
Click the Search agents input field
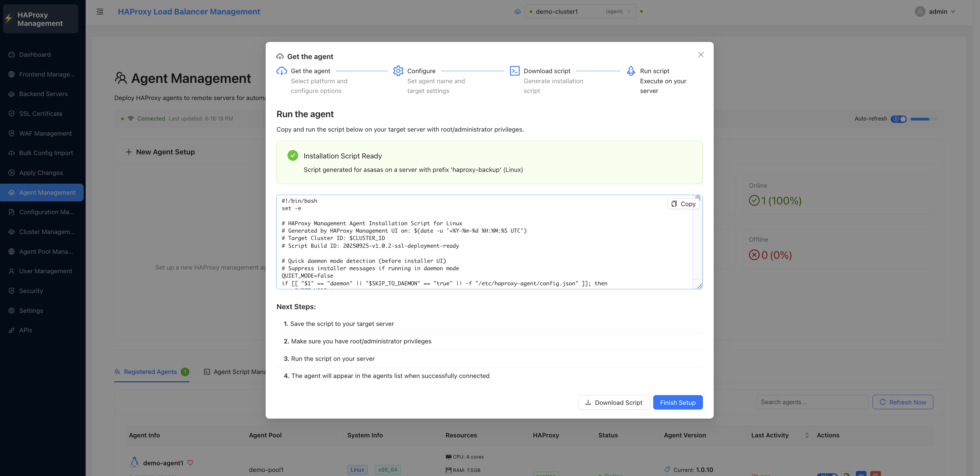pos(813,402)
